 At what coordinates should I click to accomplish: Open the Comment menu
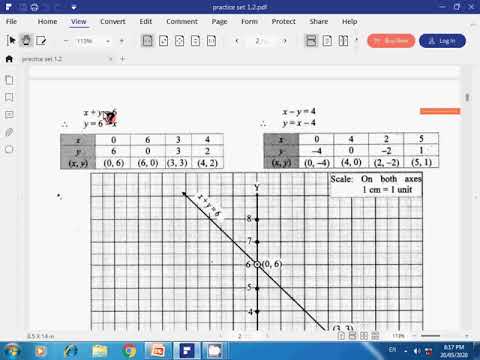(x=182, y=22)
